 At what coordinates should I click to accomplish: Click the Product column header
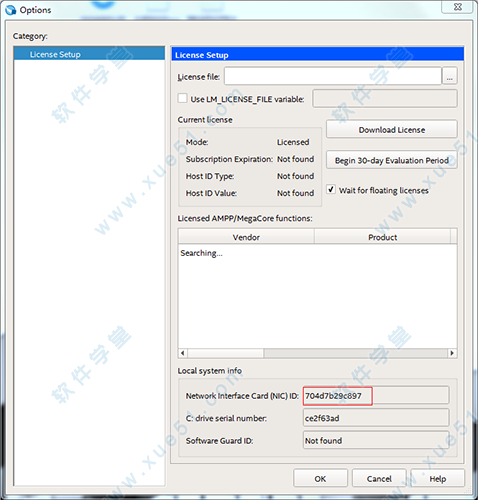click(x=382, y=237)
